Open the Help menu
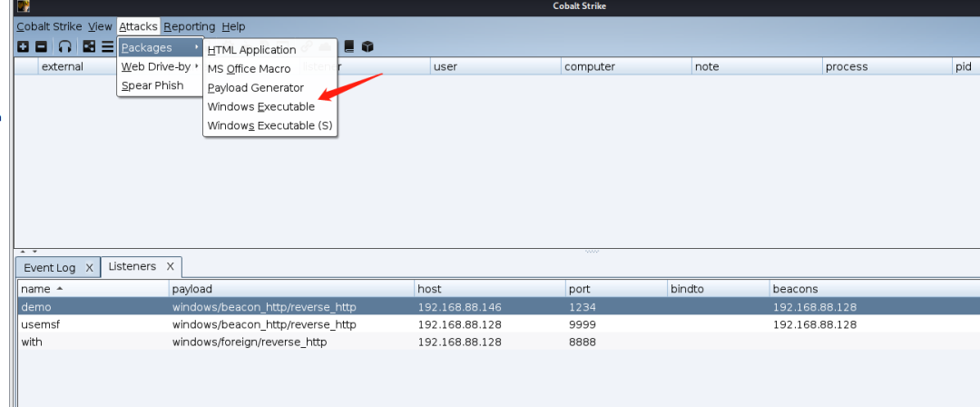Viewport: 980px width, 407px height. pos(233,26)
